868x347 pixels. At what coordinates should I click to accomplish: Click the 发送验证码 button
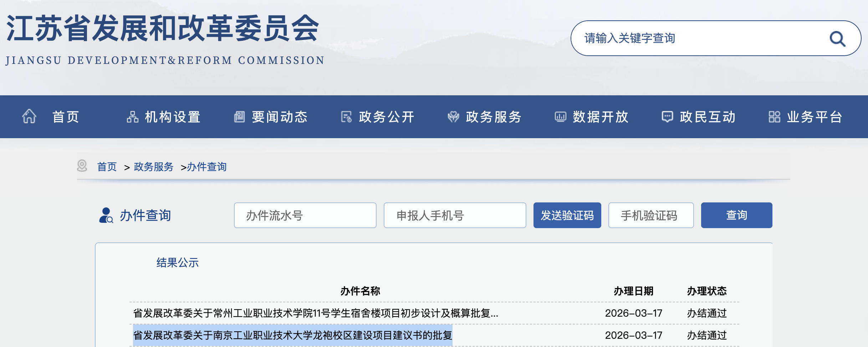[567, 215]
